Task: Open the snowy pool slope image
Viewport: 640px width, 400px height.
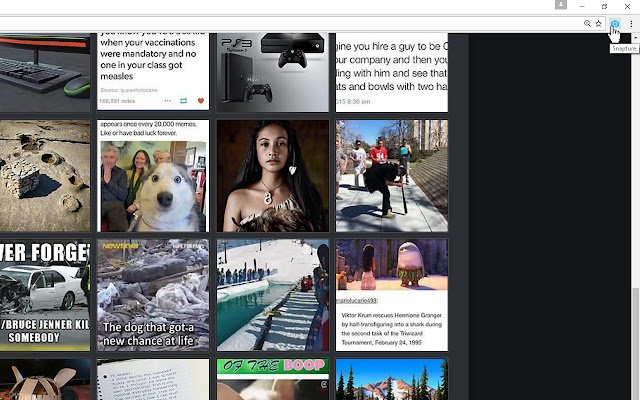Action: tap(273, 295)
